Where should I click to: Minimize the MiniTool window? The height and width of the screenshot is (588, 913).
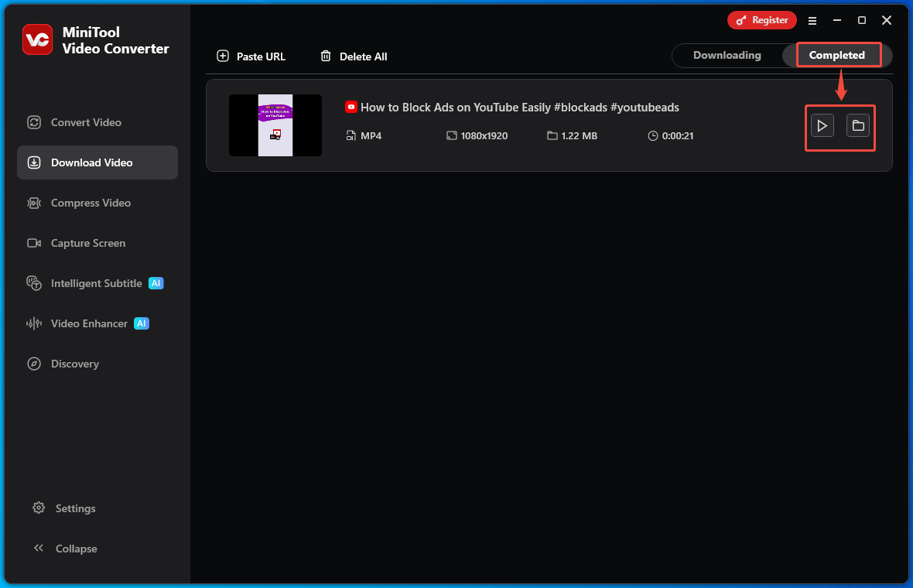click(837, 20)
